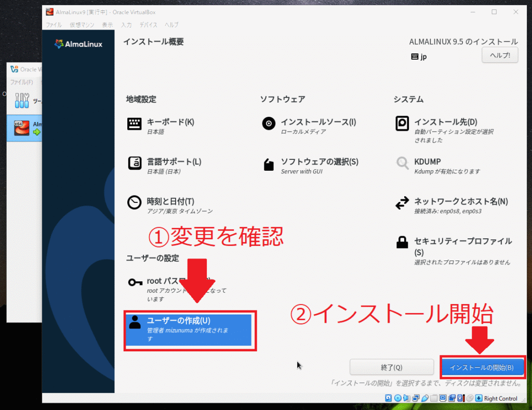Click the audio status bar icon
532x410 pixels.
[406, 398]
